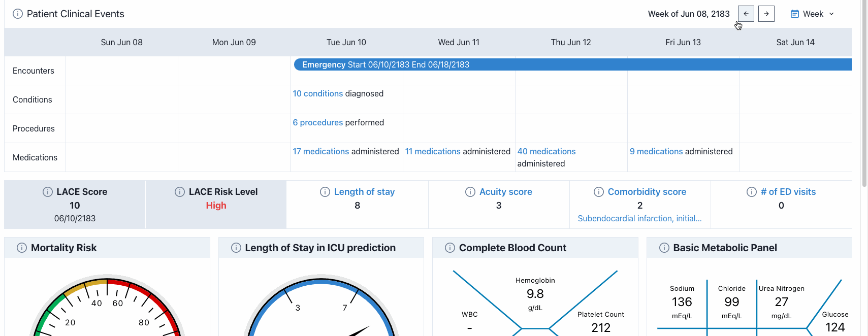Click info icon beside Length of stay
This screenshot has height=336, width=868.
pos(325,192)
